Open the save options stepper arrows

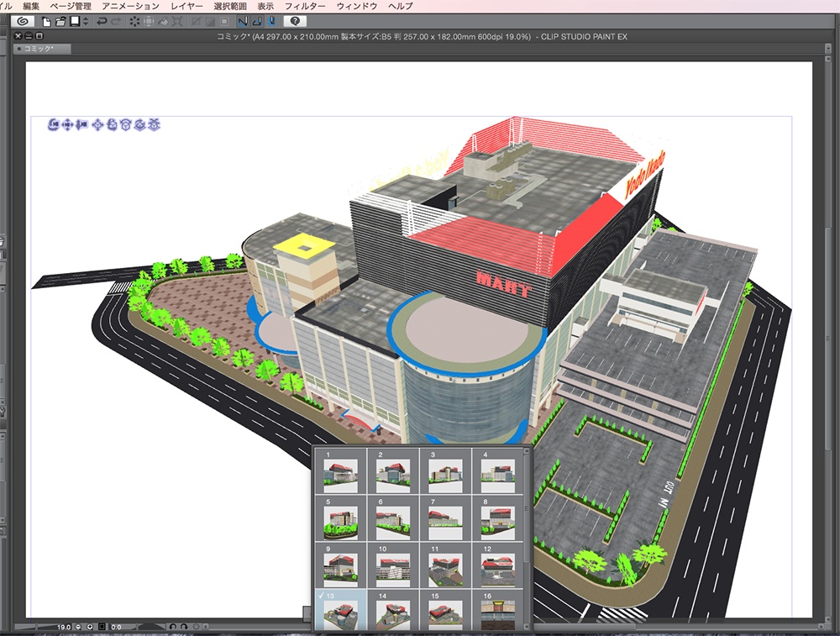tap(86, 22)
